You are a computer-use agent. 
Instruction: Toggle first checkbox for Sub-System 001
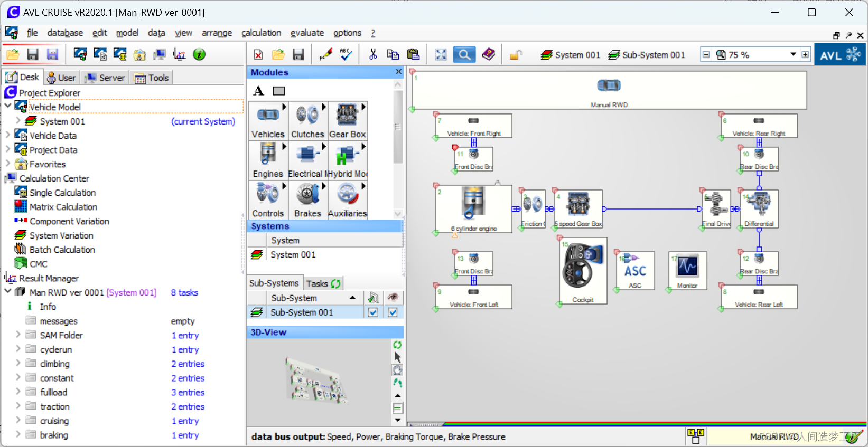(373, 312)
